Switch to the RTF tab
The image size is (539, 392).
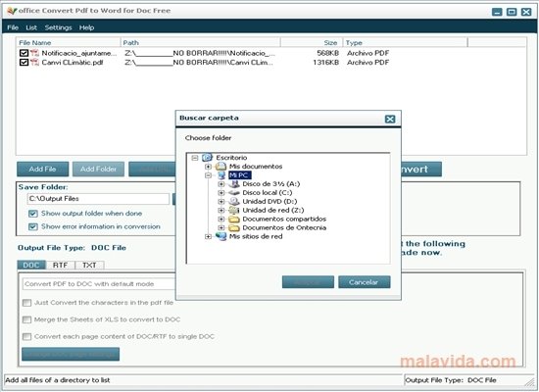(x=60, y=266)
